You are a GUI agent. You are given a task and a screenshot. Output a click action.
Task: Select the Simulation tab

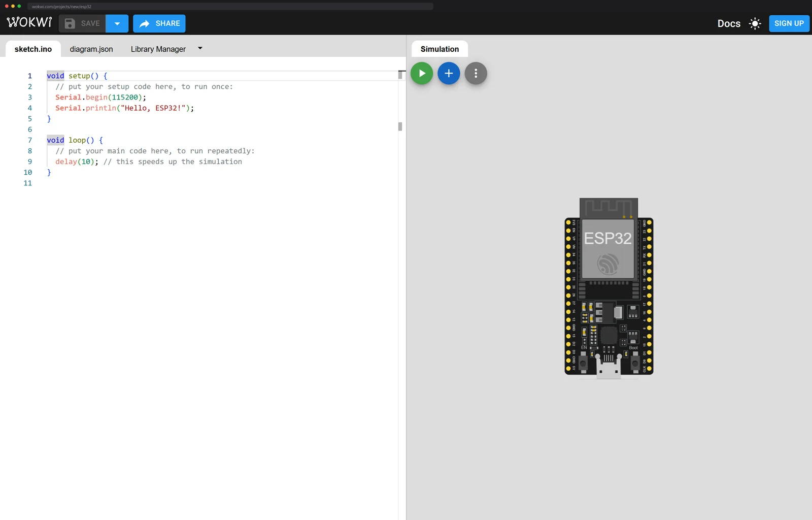pyautogui.click(x=439, y=49)
